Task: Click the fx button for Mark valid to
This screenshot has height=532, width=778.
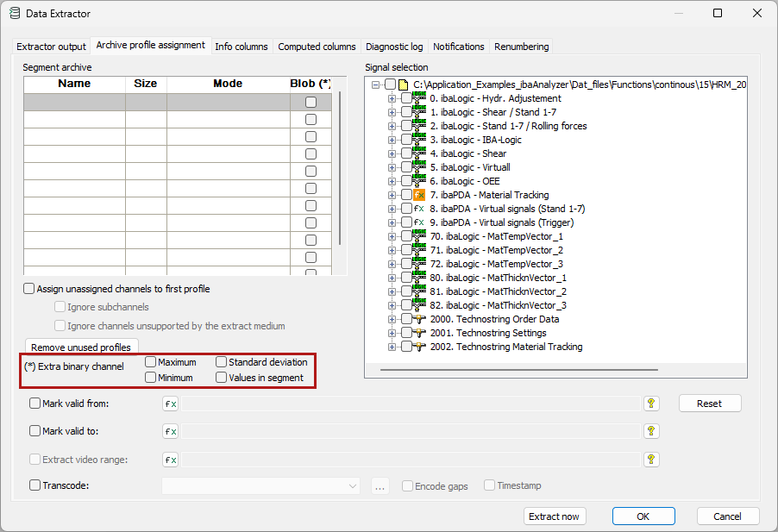Action: (170, 431)
